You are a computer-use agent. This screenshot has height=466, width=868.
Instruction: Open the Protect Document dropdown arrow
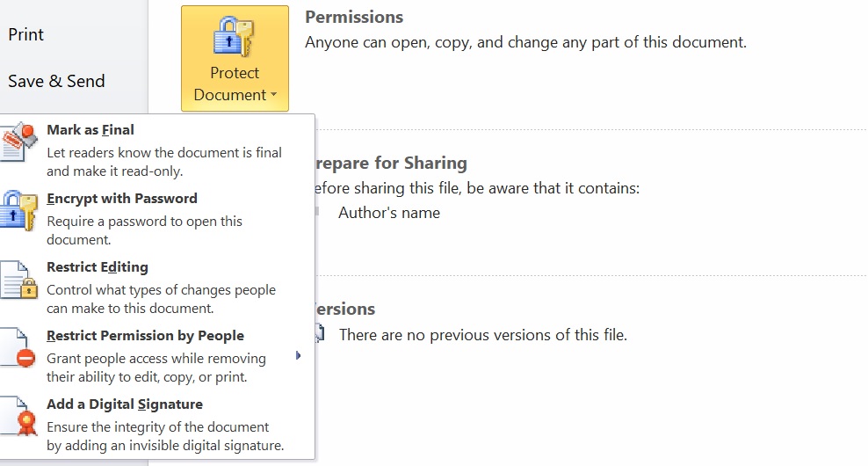273,95
